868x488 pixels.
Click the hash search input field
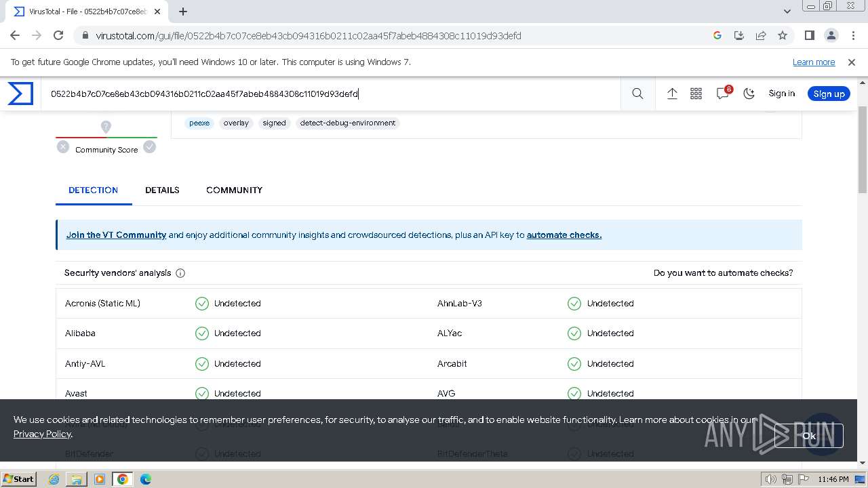332,94
